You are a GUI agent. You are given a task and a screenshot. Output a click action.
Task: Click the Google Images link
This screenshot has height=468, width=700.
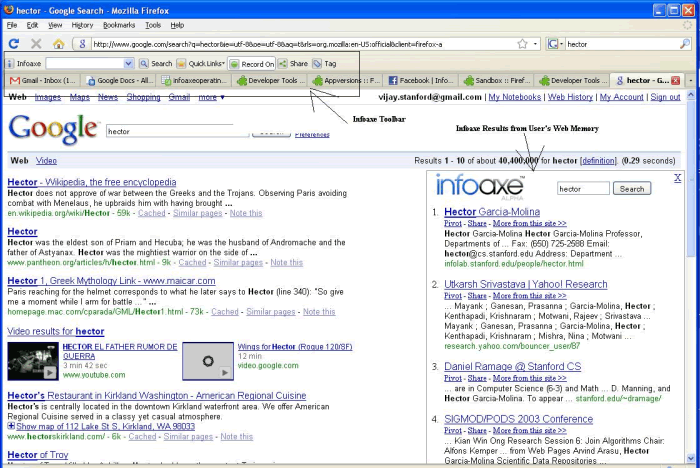(x=48, y=97)
